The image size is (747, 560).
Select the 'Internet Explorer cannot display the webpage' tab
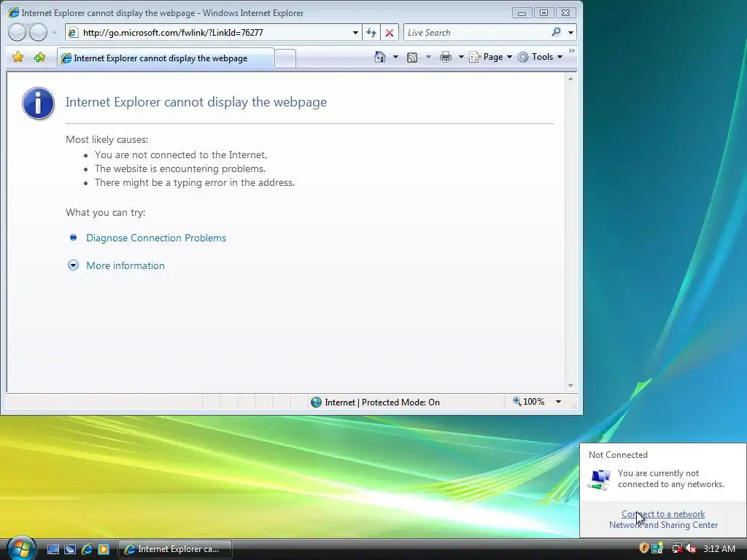(x=166, y=58)
